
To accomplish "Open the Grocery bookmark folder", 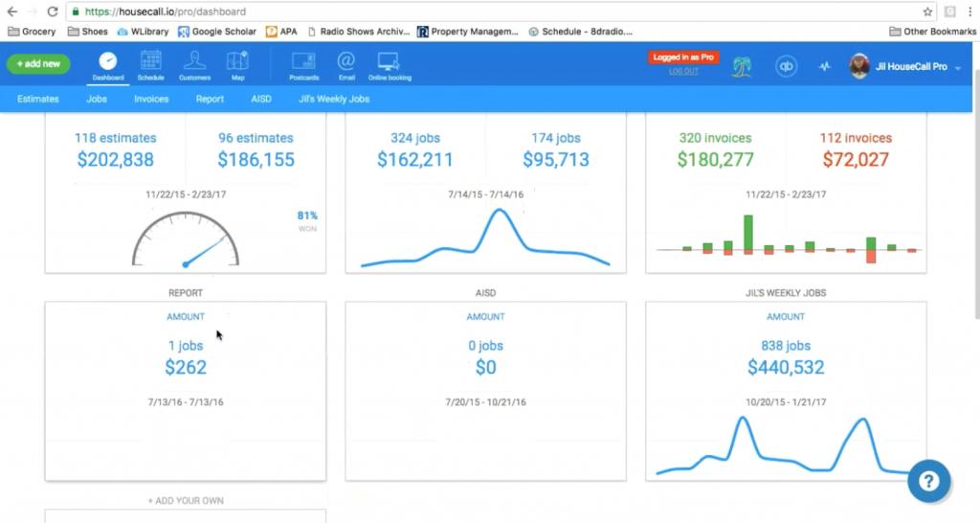I will tap(32, 32).
